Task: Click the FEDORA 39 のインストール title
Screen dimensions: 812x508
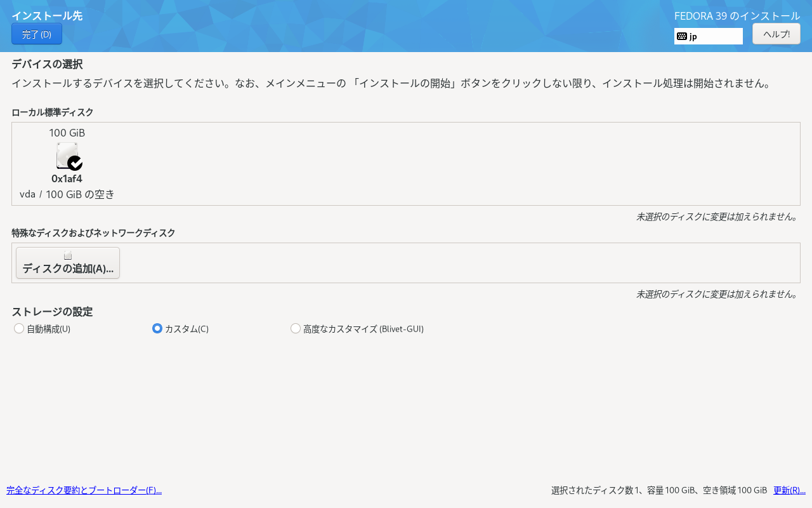Action: pyautogui.click(x=737, y=16)
